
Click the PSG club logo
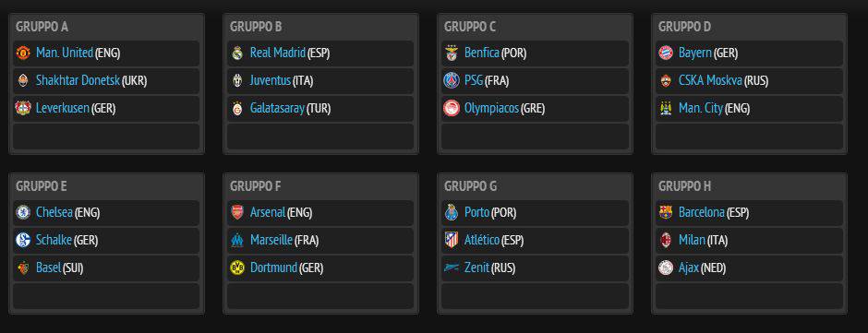point(452,81)
